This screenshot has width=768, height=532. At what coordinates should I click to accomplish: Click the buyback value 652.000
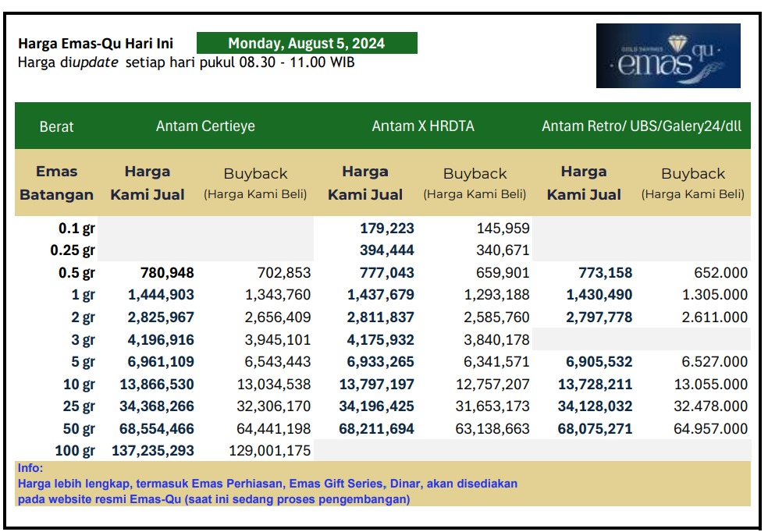(x=721, y=272)
